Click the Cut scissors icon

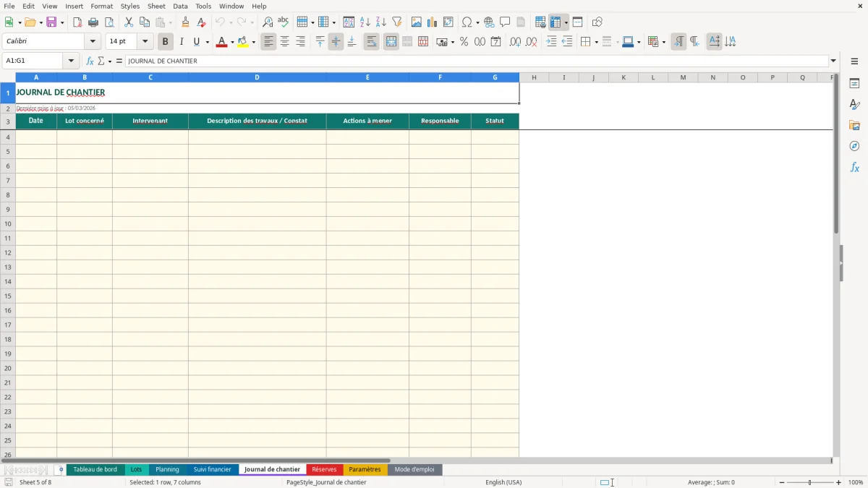click(129, 22)
